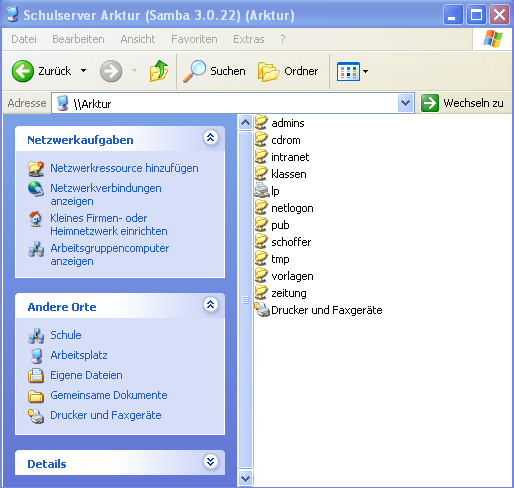Click Netzwerkressource hinzufügen link
The image size is (514, 488).
click(x=124, y=168)
